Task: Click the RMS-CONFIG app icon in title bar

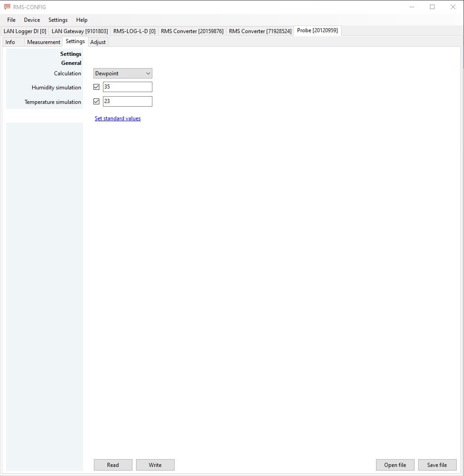Action: [x=7, y=7]
